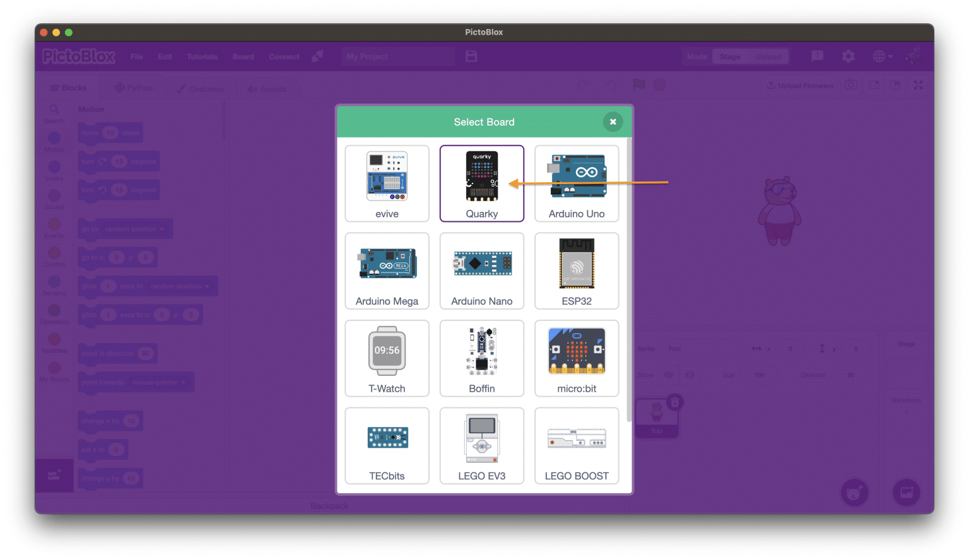Select the Quarky board
This screenshot has width=969, height=560.
click(482, 184)
